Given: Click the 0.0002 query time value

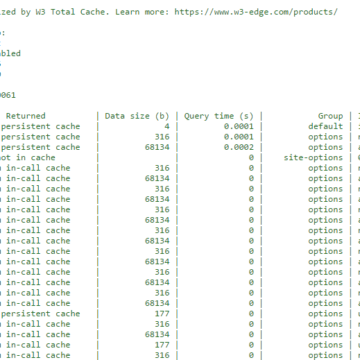Looking at the screenshot, I should pos(239,147).
